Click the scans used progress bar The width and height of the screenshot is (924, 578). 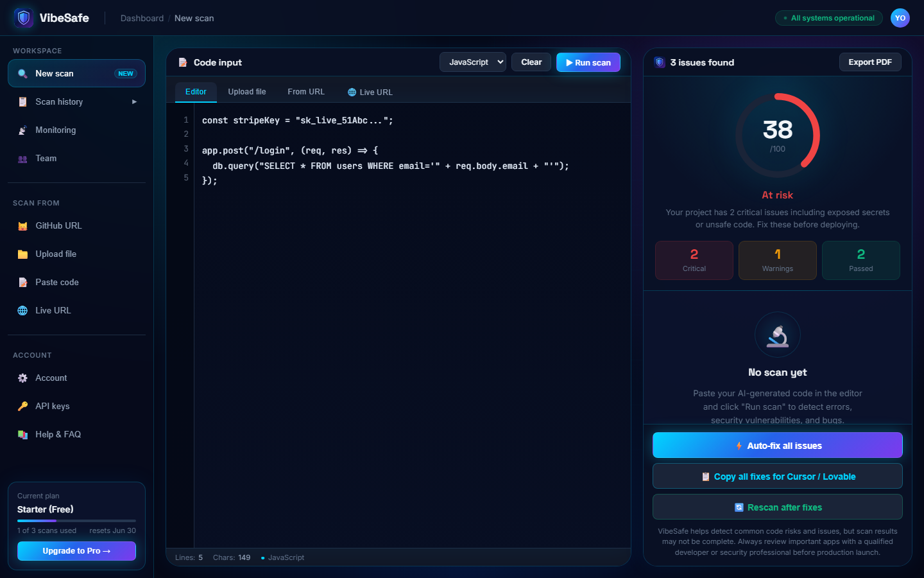click(76, 521)
